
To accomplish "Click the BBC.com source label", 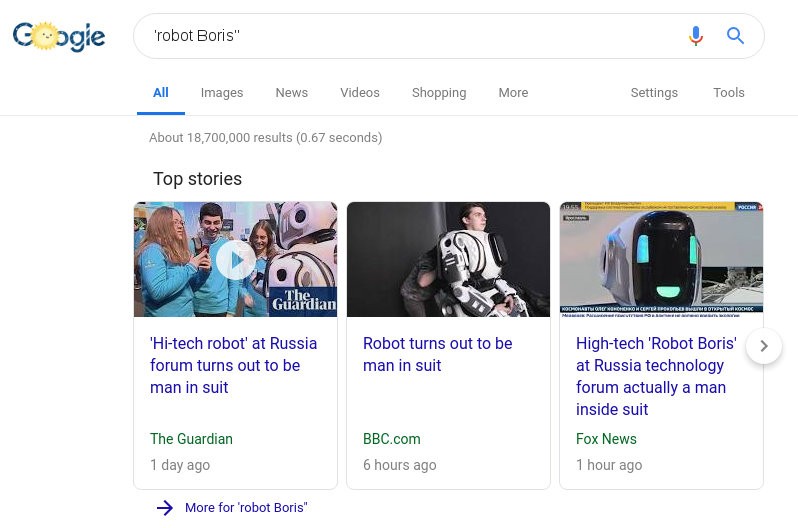I will tap(392, 439).
